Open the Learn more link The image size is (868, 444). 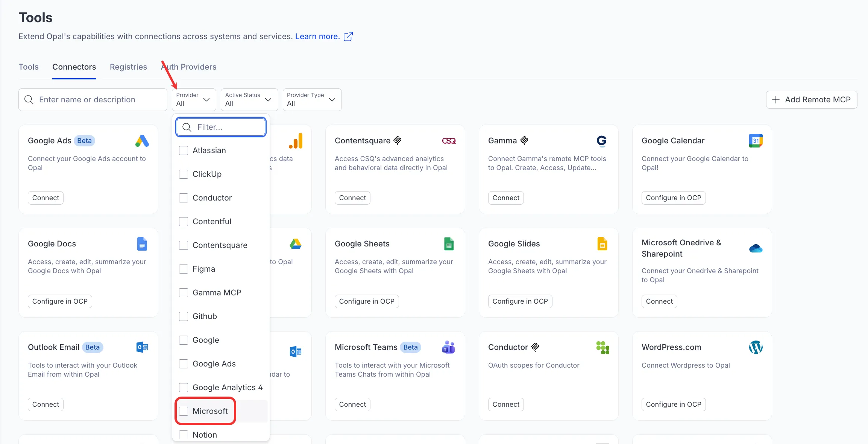317,36
